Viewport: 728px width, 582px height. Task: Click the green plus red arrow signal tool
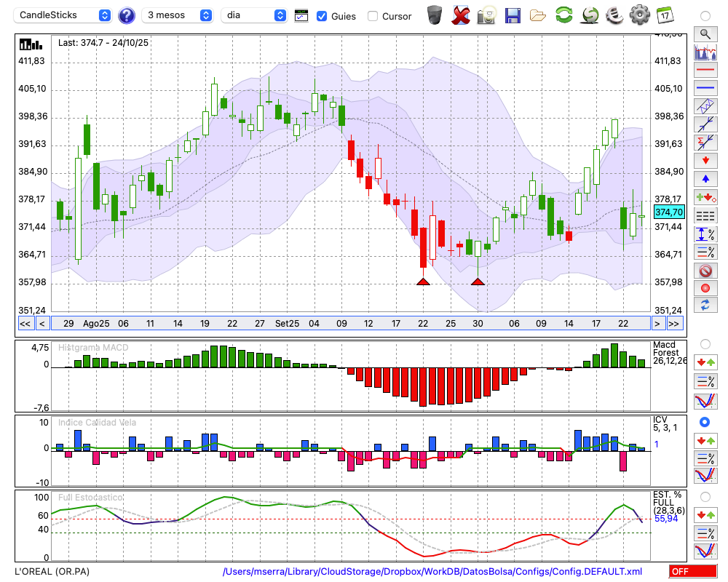coord(705,198)
